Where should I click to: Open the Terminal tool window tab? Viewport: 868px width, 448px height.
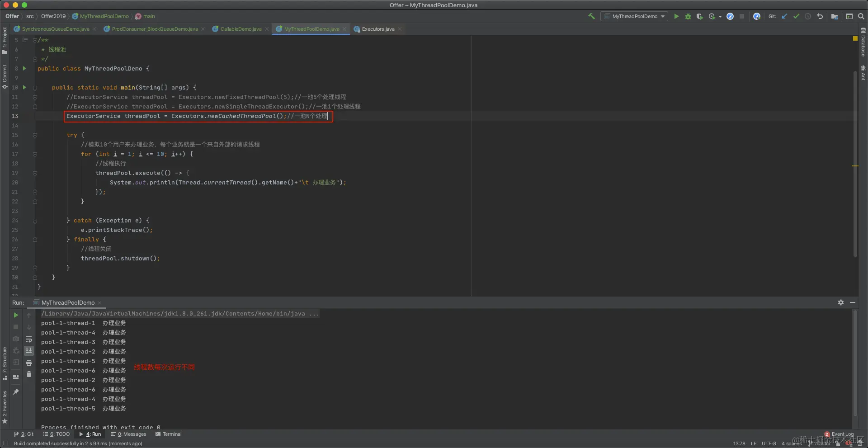point(169,434)
